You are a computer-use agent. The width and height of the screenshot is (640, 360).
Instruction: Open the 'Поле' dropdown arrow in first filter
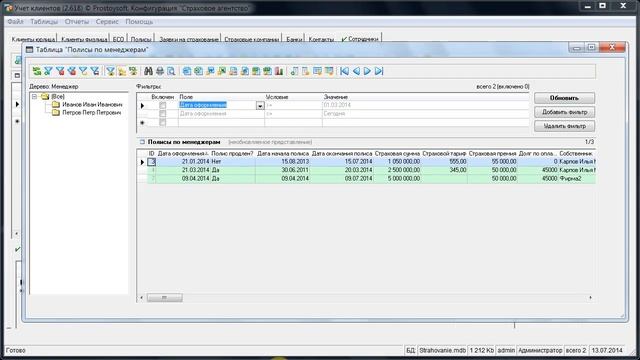(260, 106)
